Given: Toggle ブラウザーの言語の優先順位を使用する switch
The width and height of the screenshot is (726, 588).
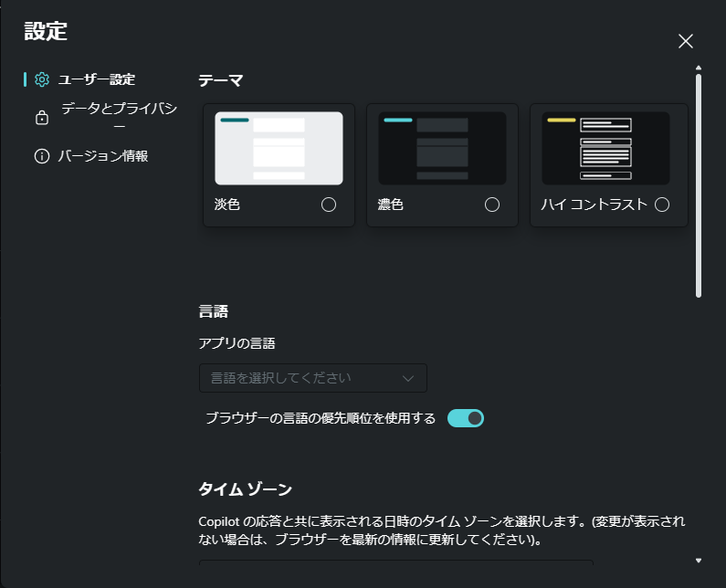Looking at the screenshot, I should click(466, 418).
